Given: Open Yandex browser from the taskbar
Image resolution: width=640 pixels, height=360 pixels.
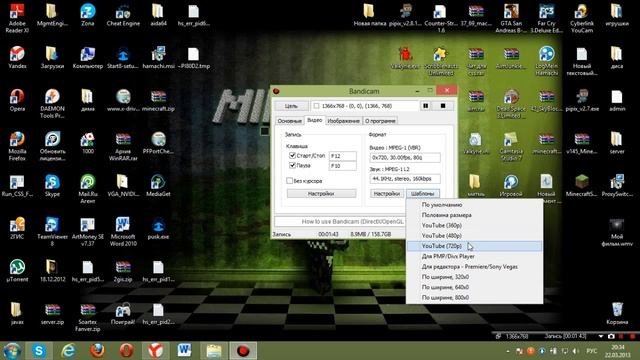Looking at the screenshot, I should [x=156, y=351].
